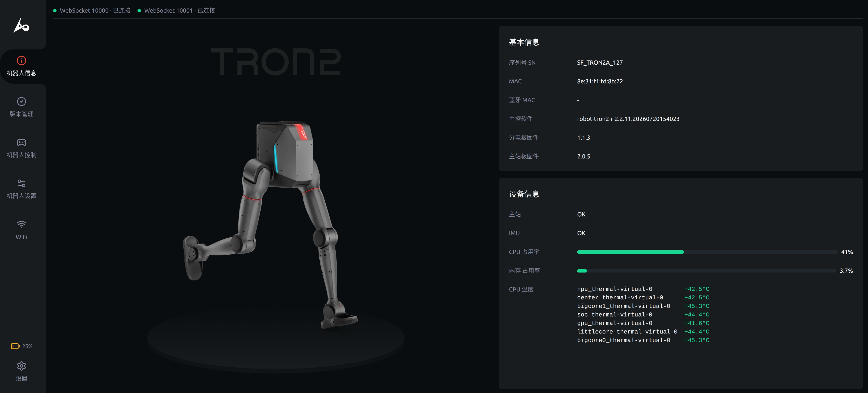
Task: Switch to the 机器人设置 tab label
Action: (22, 196)
